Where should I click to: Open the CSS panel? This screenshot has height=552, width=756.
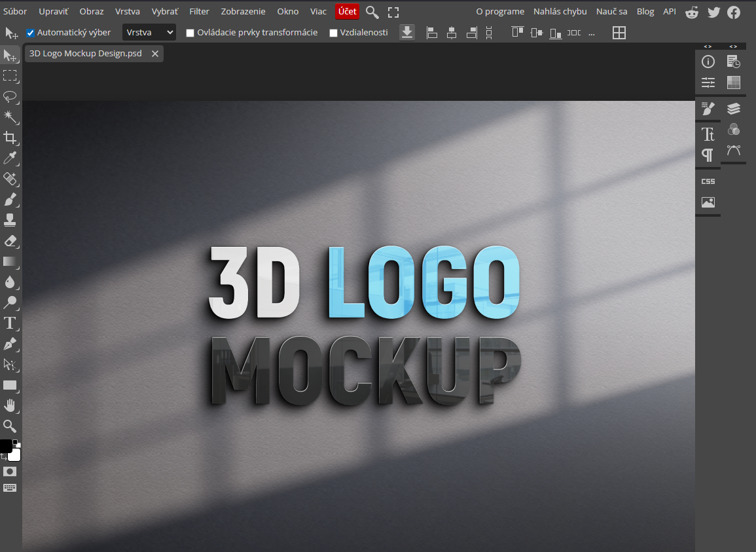tap(708, 181)
